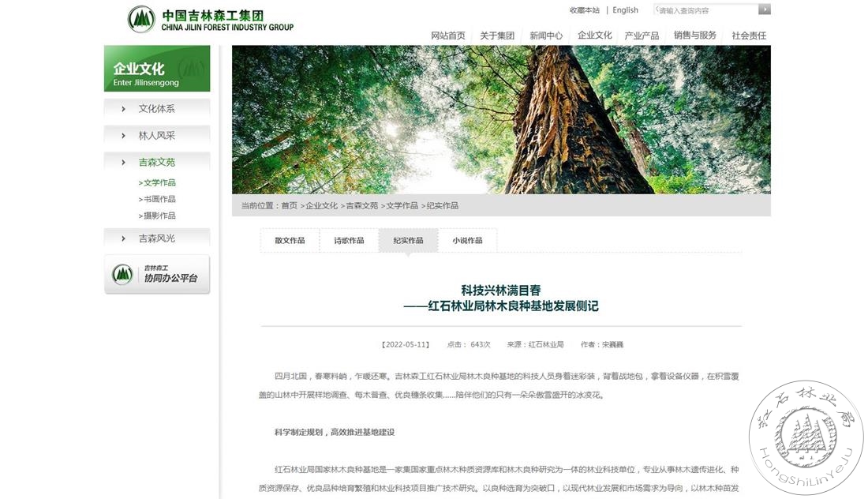Go to 网站首页 in the top navigation
Viewport: 868px width, 499px height.
click(x=448, y=36)
